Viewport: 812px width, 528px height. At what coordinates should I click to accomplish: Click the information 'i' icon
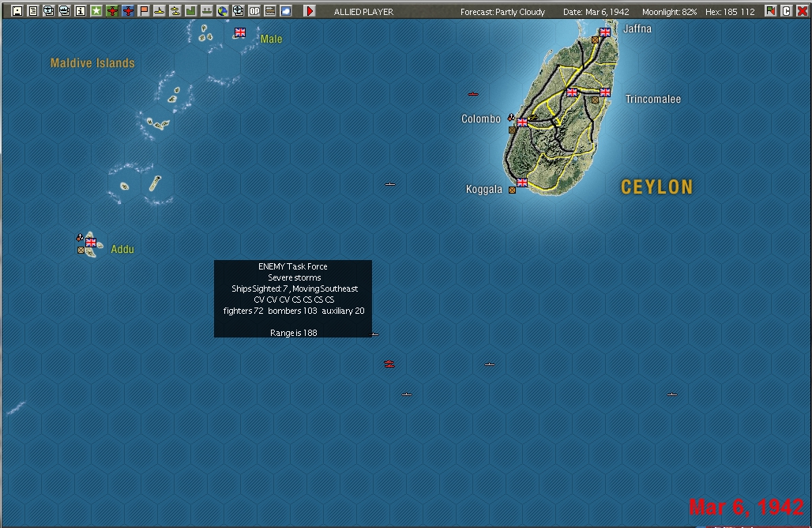point(80,10)
